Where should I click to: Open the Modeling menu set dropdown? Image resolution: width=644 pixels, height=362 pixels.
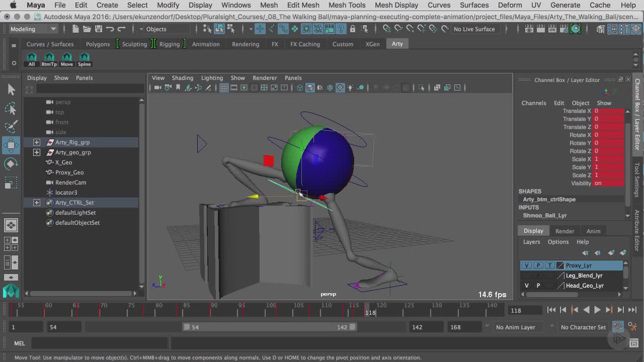(33, 29)
